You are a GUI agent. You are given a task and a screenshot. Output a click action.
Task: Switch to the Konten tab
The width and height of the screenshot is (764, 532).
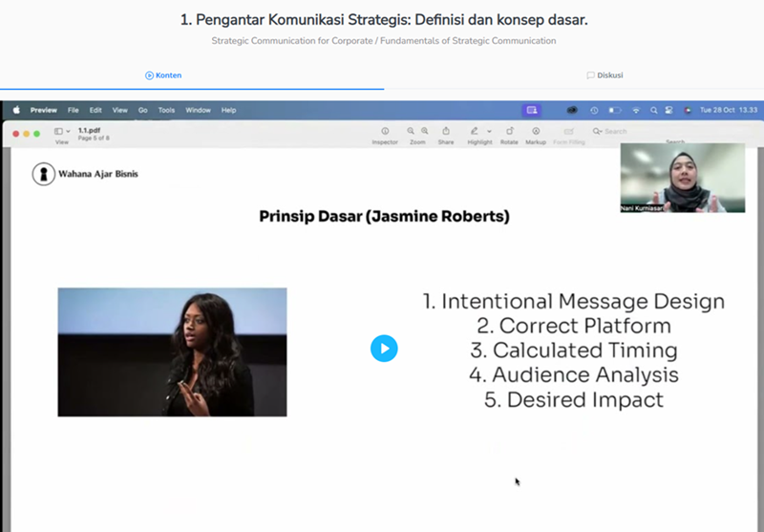[163, 75]
